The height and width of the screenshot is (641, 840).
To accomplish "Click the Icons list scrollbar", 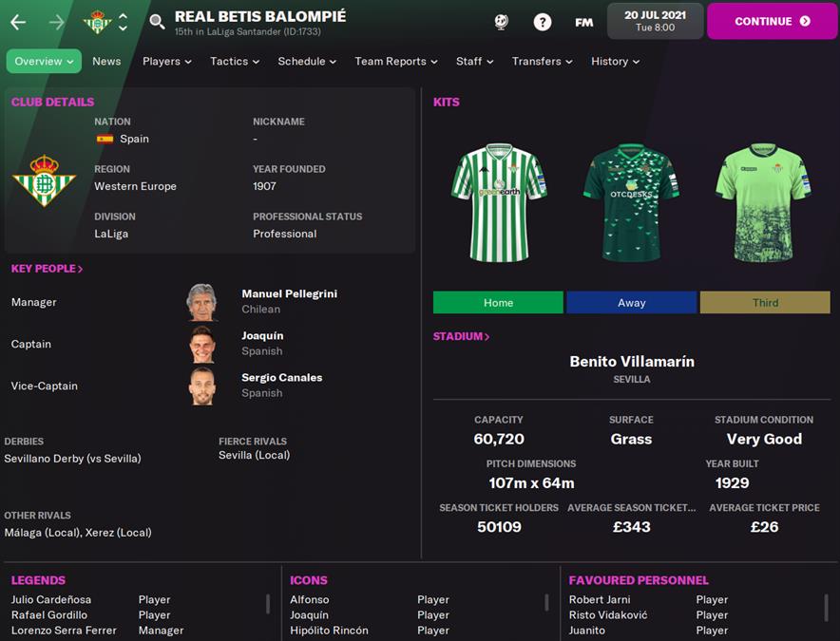I will click(546, 602).
